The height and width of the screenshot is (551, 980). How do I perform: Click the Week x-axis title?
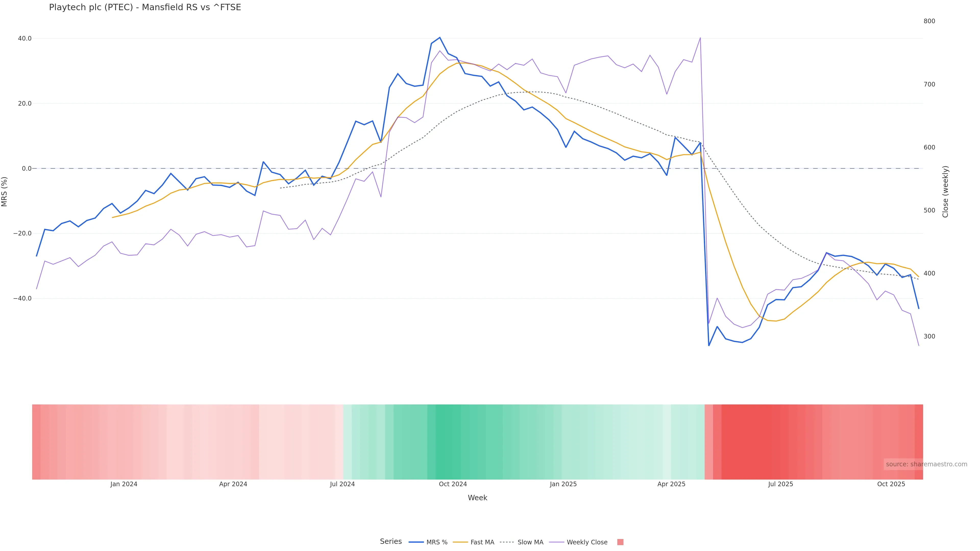click(477, 498)
